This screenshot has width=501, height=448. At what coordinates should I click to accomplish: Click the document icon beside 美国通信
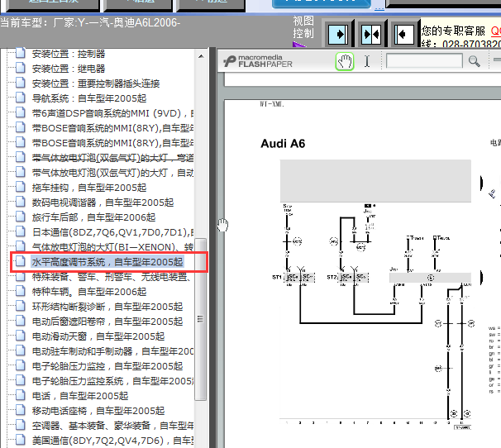[x=21, y=440]
